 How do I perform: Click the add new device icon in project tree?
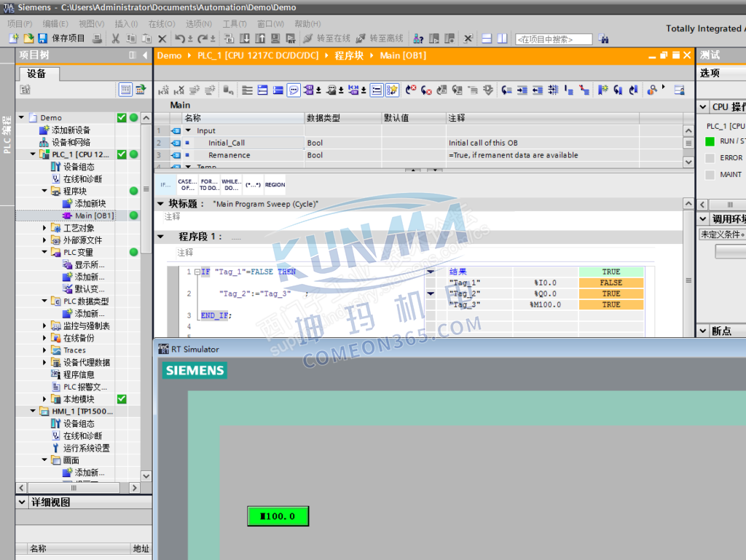coord(44,130)
